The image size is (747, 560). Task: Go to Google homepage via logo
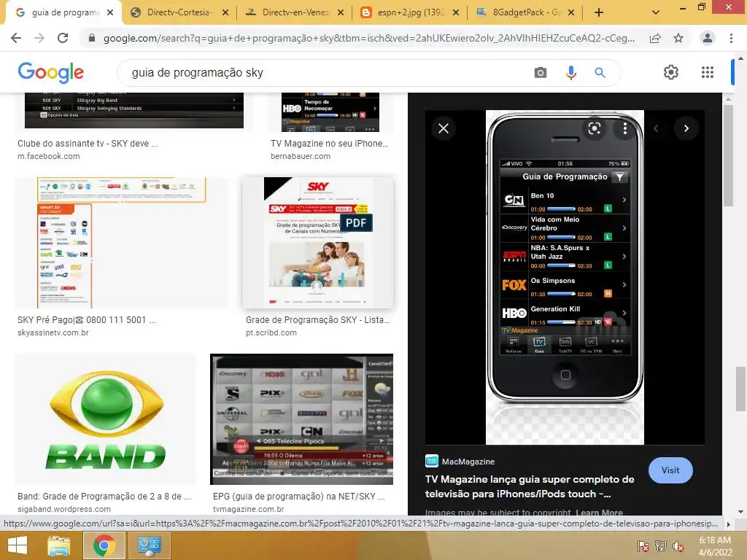pos(50,72)
